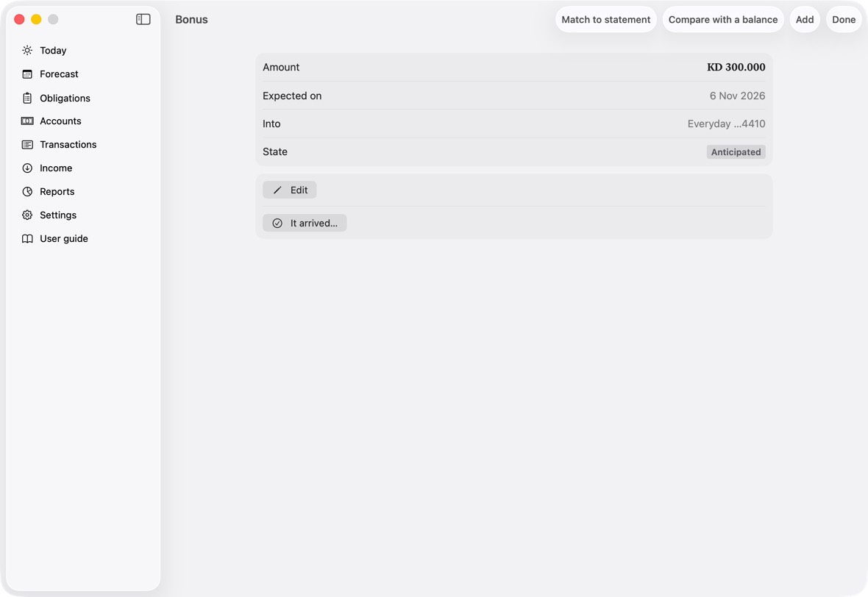Click the Match to statement button
This screenshot has height=597, width=868.
pos(606,19)
